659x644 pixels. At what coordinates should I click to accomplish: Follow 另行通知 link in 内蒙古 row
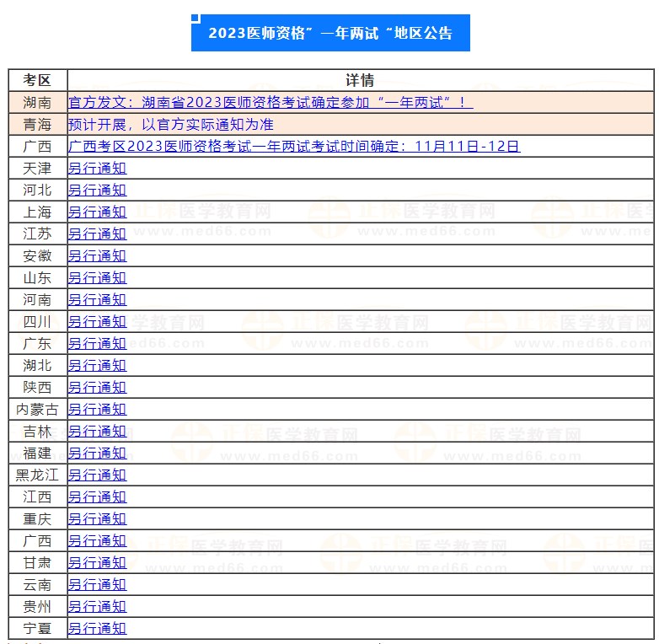point(97,410)
